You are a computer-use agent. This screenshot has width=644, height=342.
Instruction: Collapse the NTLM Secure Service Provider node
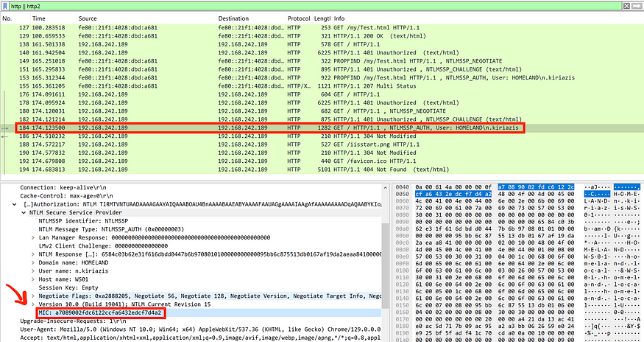point(23,212)
